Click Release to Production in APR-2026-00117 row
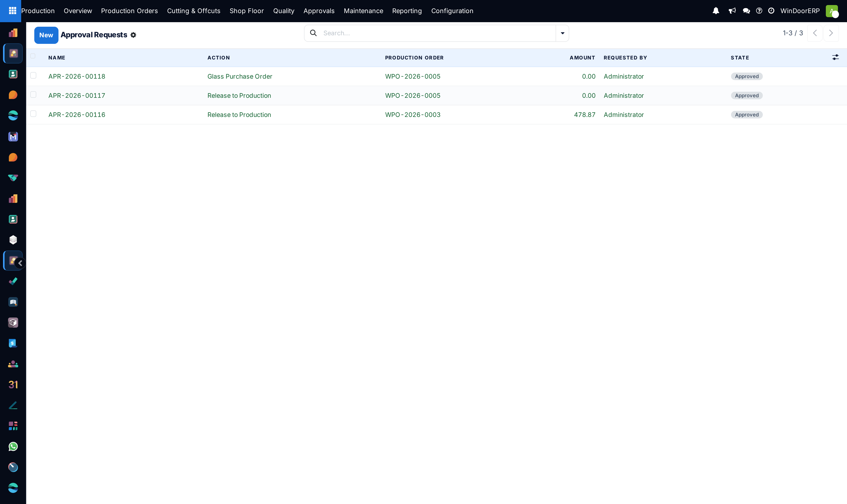The image size is (847, 504). coord(239,96)
